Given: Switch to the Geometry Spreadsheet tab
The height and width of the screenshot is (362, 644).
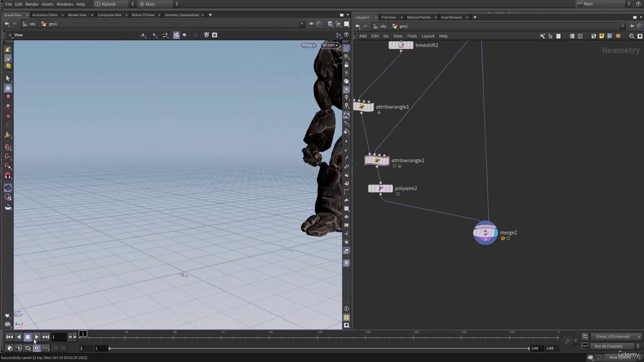Looking at the screenshot, I should coord(181,15).
